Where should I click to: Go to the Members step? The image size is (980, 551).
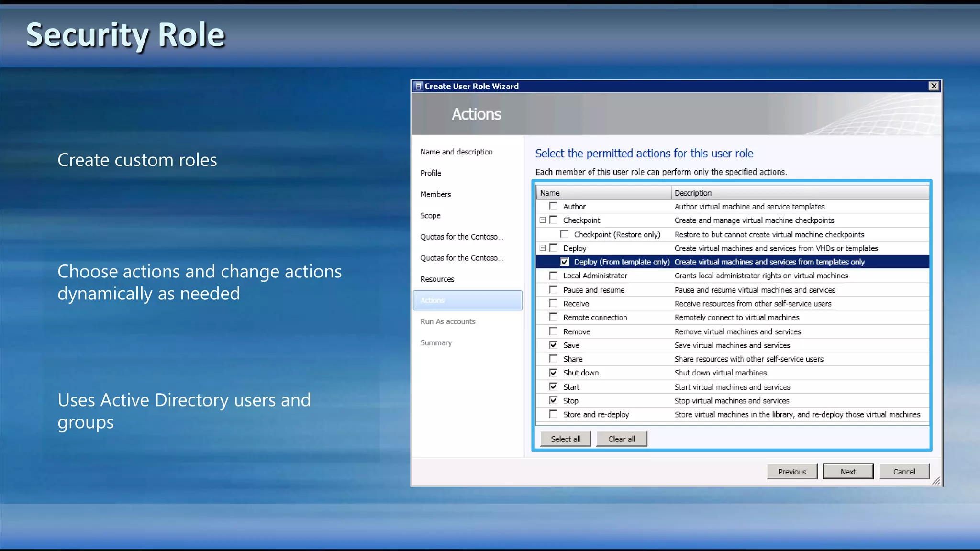pyautogui.click(x=435, y=194)
